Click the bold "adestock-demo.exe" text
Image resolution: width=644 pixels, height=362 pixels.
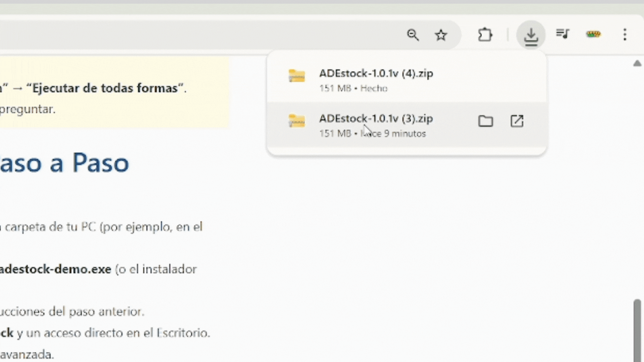click(x=55, y=269)
